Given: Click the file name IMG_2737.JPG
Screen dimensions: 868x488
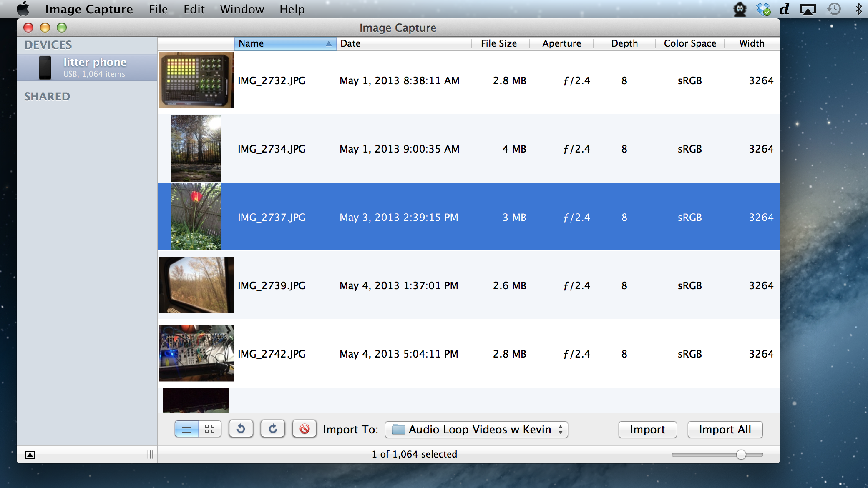Looking at the screenshot, I should click(272, 217).
